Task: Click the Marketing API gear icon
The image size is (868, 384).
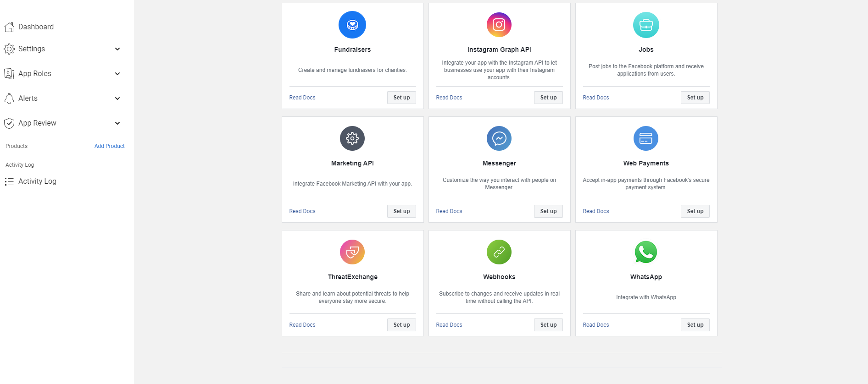Action: [352, 138]
